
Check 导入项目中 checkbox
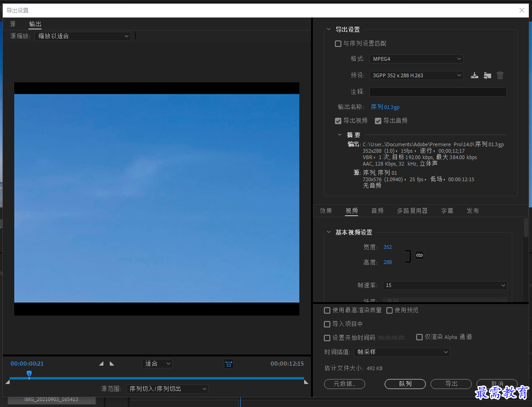(x=327, y=324)
